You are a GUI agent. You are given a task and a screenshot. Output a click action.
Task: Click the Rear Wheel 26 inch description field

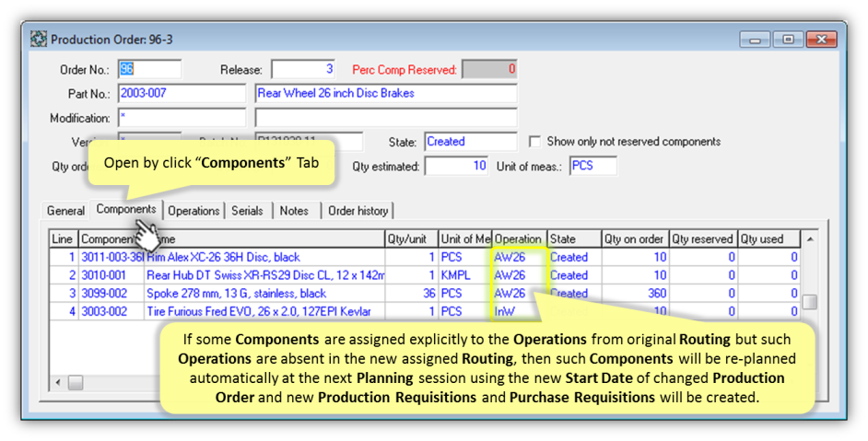click(386, 94)
